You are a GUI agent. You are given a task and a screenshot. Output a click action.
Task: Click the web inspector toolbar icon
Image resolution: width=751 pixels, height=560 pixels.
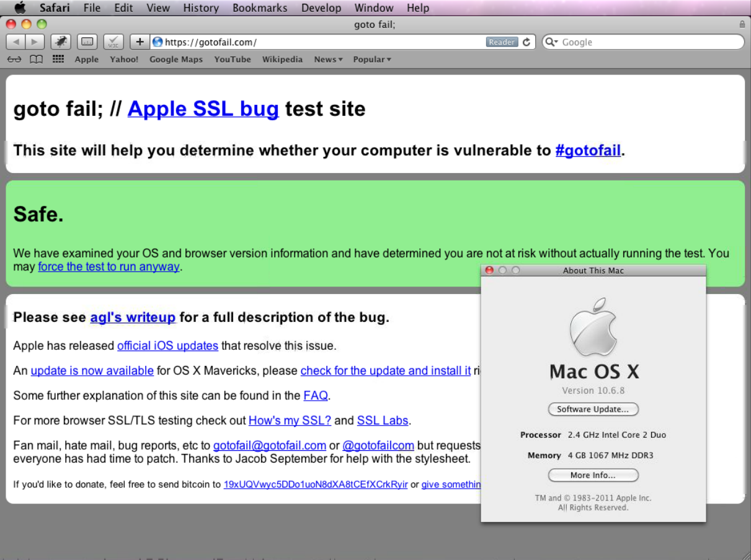coord(87,42)
